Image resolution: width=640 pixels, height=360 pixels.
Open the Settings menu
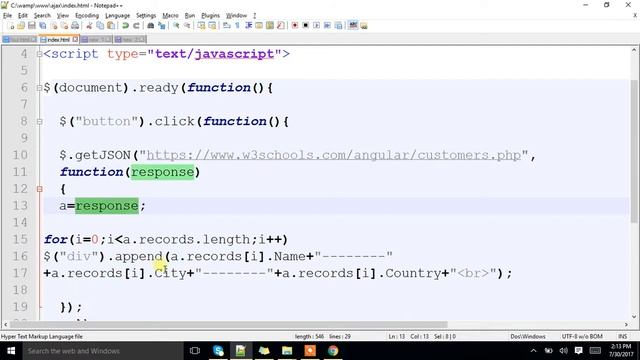click(146, 16)
